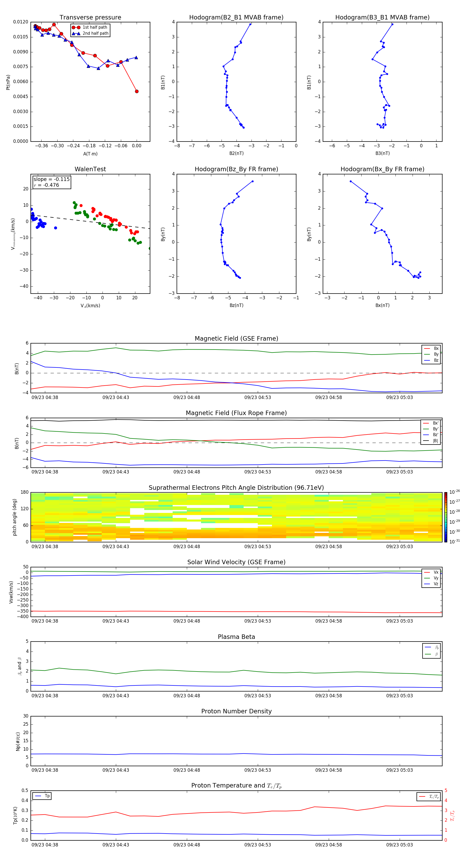The height and width of the screenshot is (868, 473).
Task: Click the 'Bx' legend entry in GSE plot
Action: 431,349
